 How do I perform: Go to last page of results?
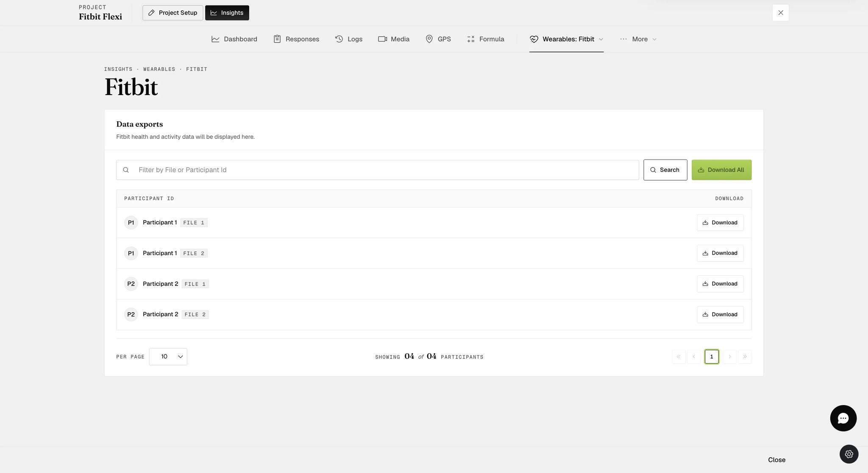(x=745, y=357)
